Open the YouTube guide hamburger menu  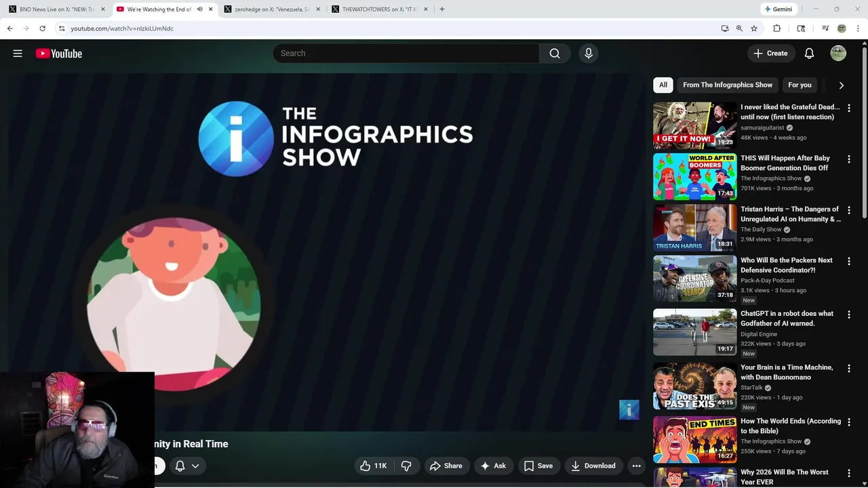click(x=18, y=54)
